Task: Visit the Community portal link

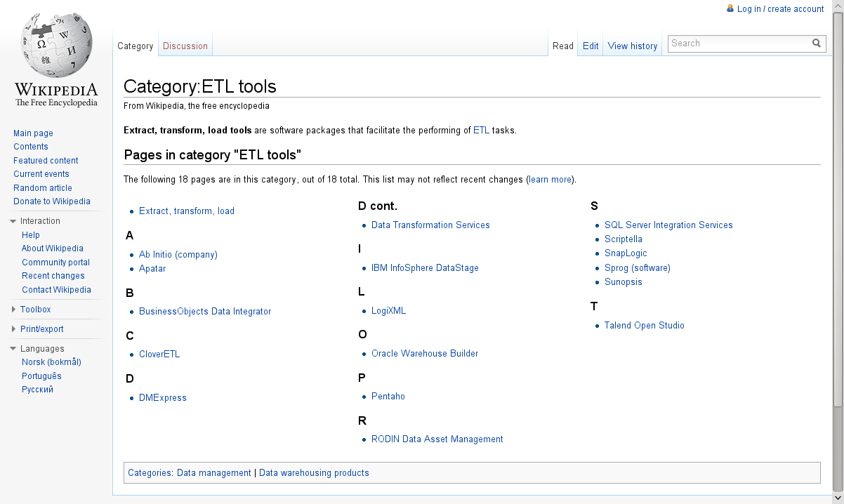Action: pos(55,263)
